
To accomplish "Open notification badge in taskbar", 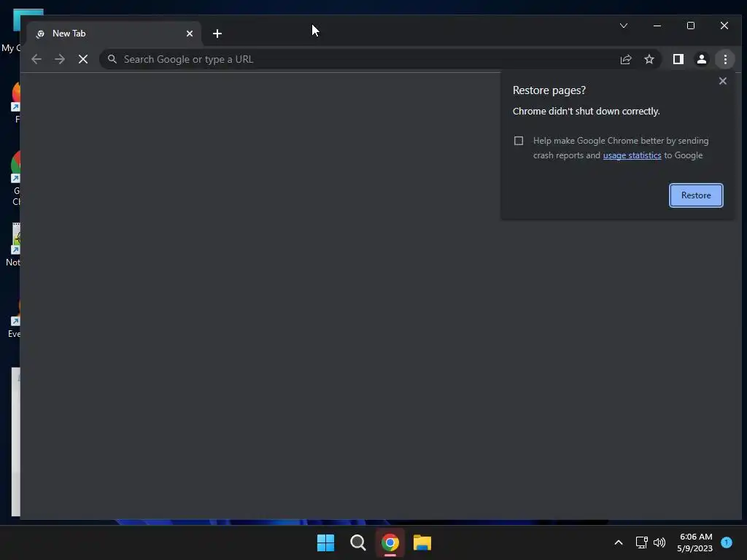I will point(727,542).
